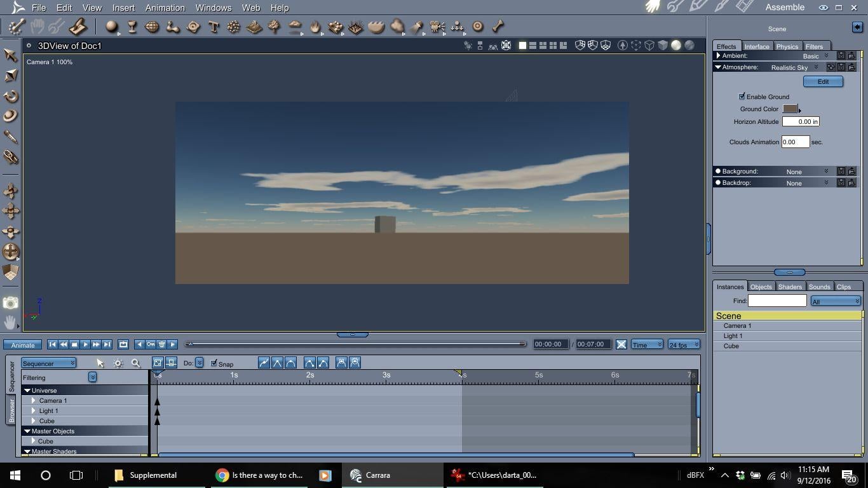Stop animation playback
Image resolution: width=868 pixels, height=488 pixels.
(x=74, y=344)
